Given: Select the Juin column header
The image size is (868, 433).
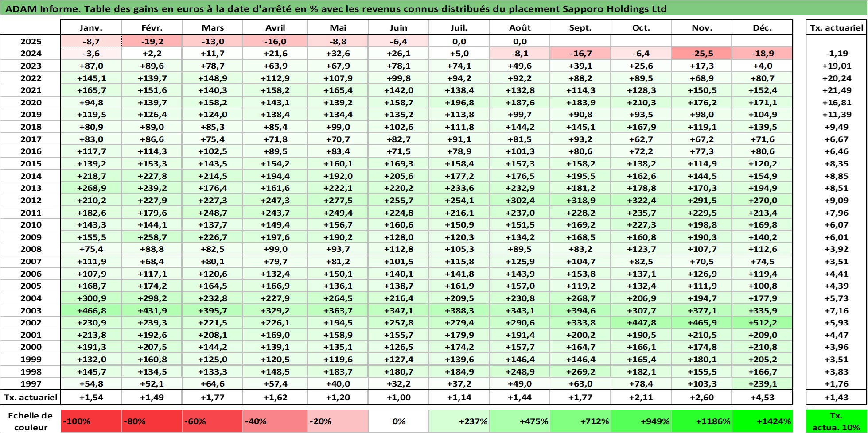Looking at the screenshot, I should 399,27.
